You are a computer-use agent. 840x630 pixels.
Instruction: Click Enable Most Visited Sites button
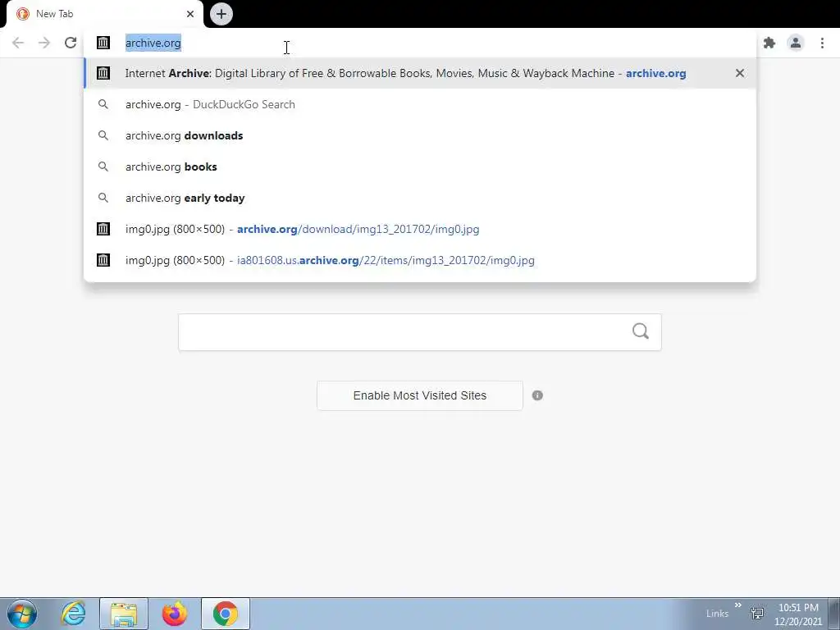419,395
